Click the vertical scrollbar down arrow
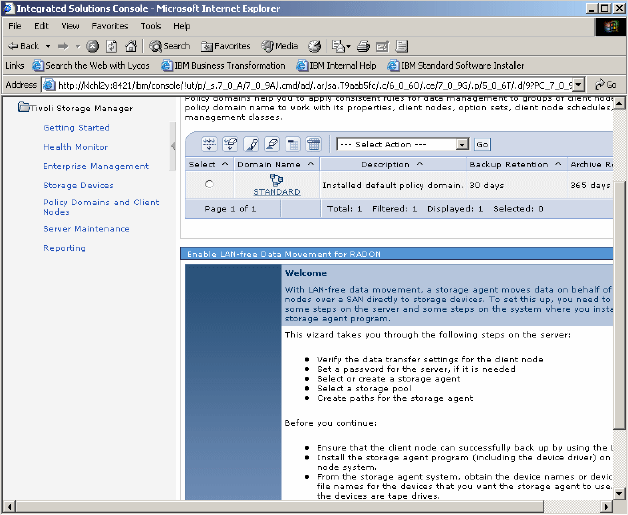The image size is (628, 515). [x=620, y=493]
